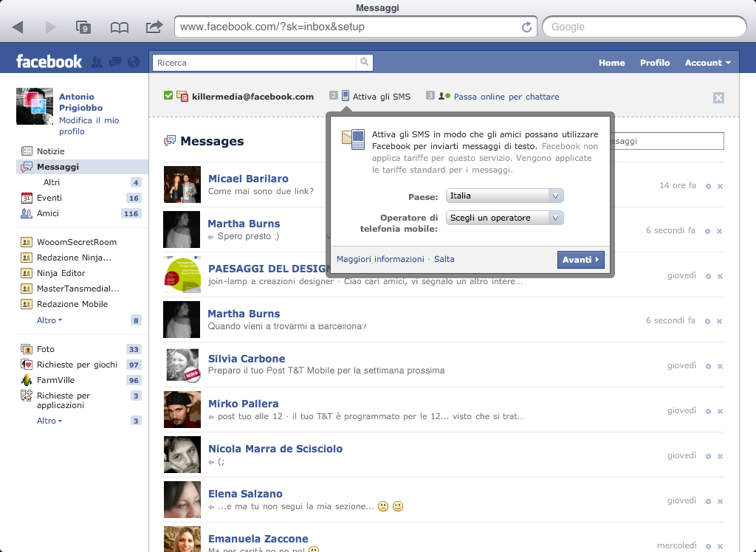Open the globe notifications icon

pos(133,63)
